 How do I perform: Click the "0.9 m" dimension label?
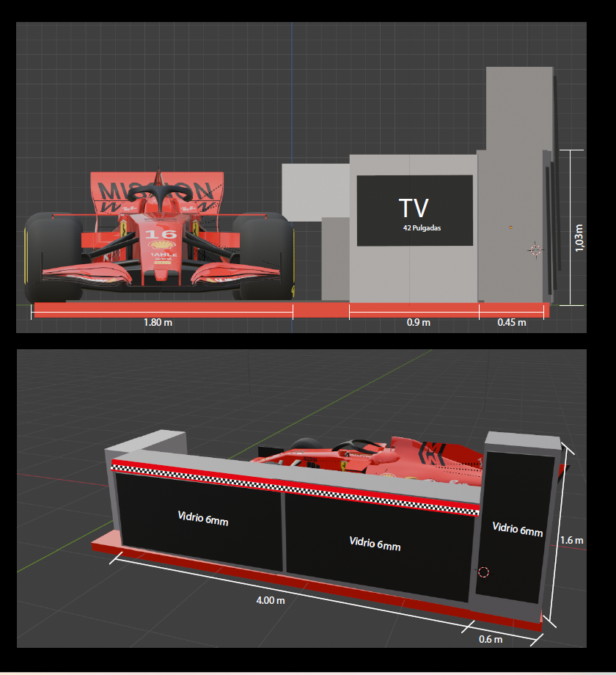(x=419, y=322)
